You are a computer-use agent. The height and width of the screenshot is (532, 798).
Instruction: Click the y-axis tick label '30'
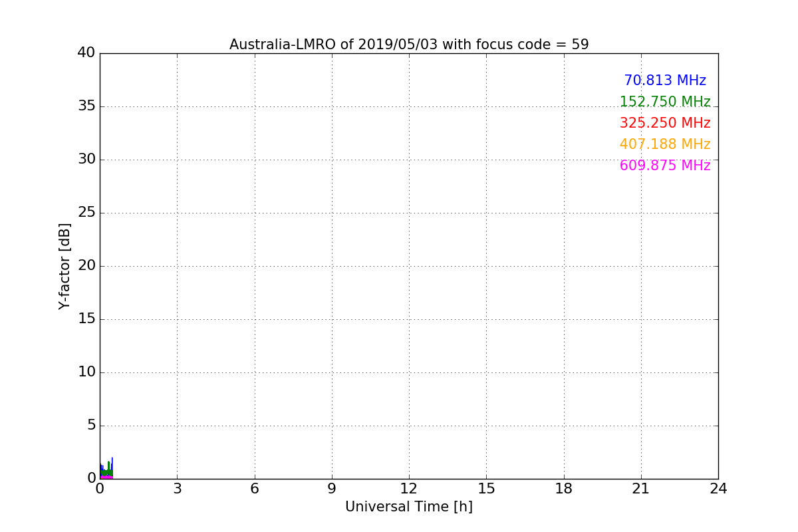tap(86, 159)
